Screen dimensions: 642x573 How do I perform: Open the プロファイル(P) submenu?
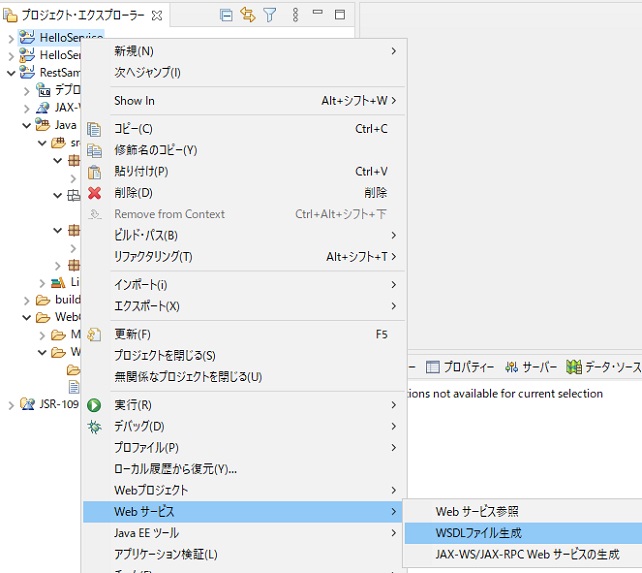(246, 448)
